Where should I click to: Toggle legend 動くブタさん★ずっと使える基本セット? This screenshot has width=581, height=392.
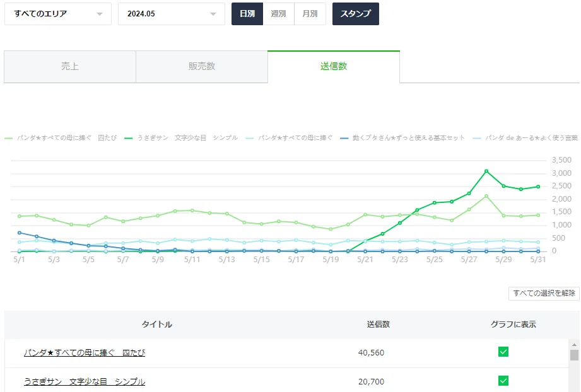[402, 137]
